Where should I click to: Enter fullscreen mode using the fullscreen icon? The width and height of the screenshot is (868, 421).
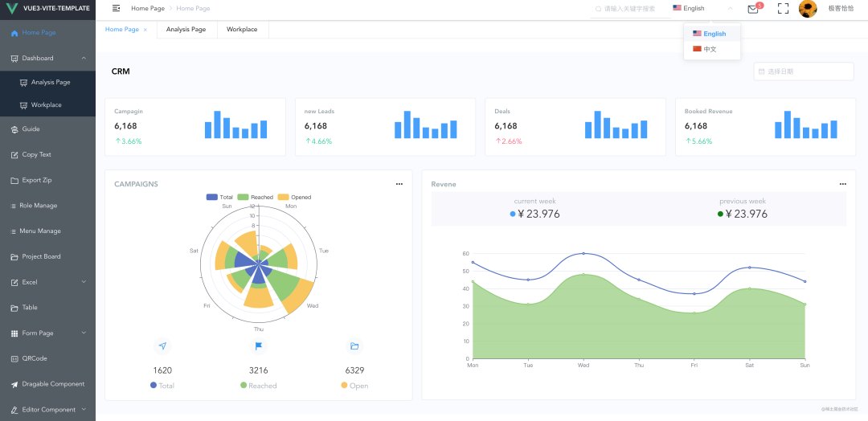pyautogui.click(x=783, y=8)
